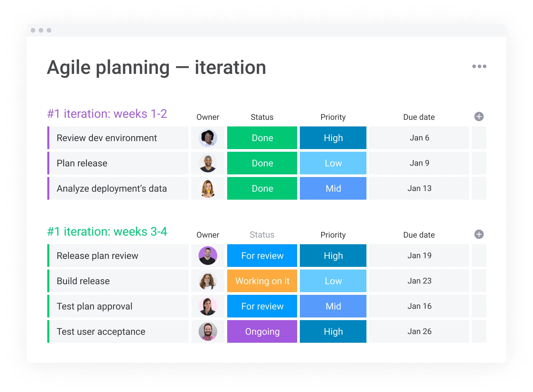
Task: Change Low priority of Build release
Action: click(x=333, y=281)
